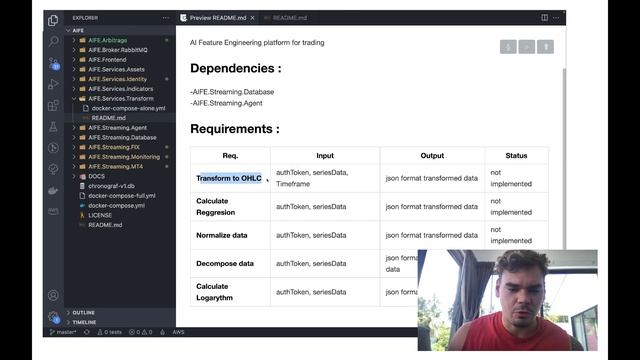Open Explorer panel more actions ellipsis
The width and height of the screenshot is (640, 360).
(x=166, y=18)
